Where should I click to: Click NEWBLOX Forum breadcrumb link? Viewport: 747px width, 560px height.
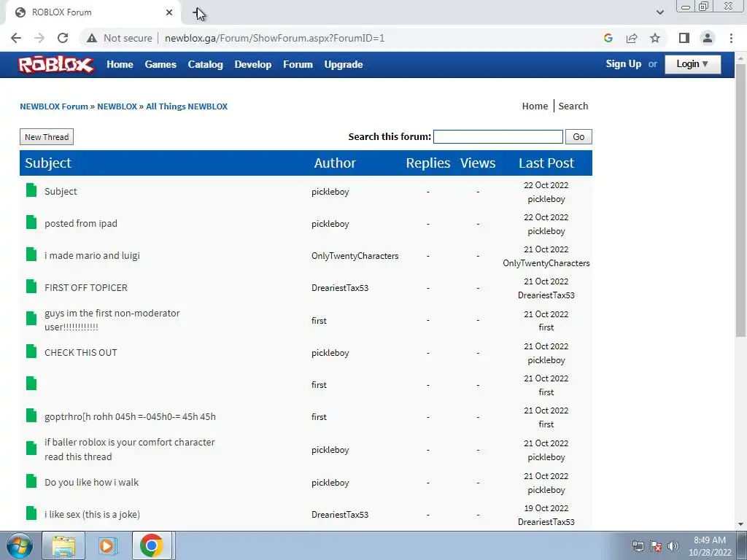pyautogui.click(x=54, y=106)
